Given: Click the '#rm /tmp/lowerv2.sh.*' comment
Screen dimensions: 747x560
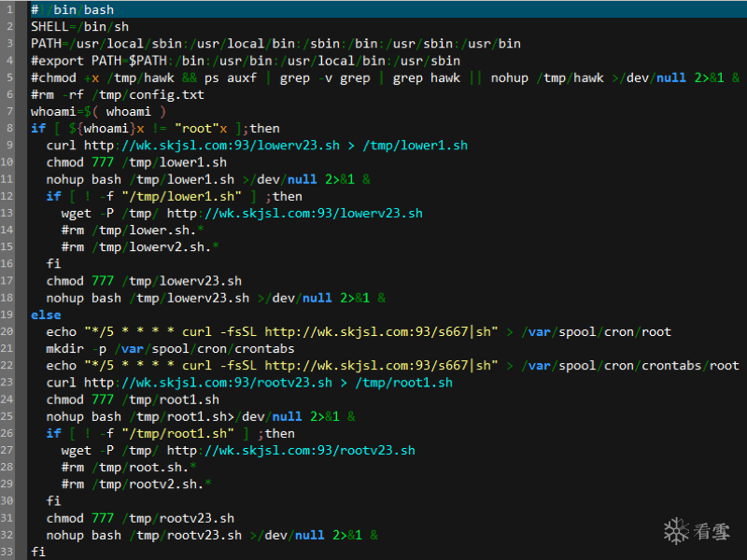Looking at the screenshot, I should pos(140,247).
